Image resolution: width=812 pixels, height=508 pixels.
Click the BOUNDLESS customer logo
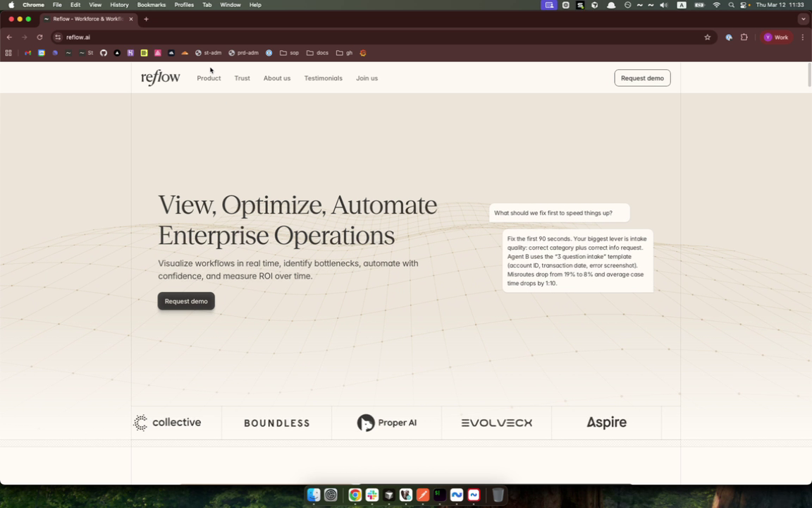276,423
